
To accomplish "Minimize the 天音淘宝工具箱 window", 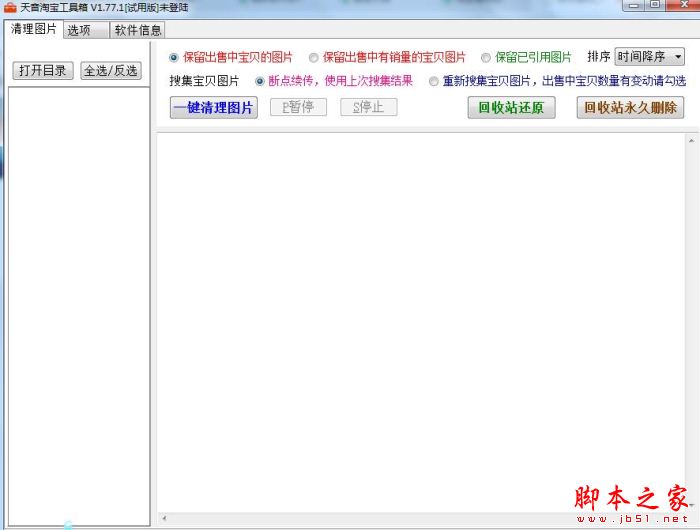I will click(633, 5).
